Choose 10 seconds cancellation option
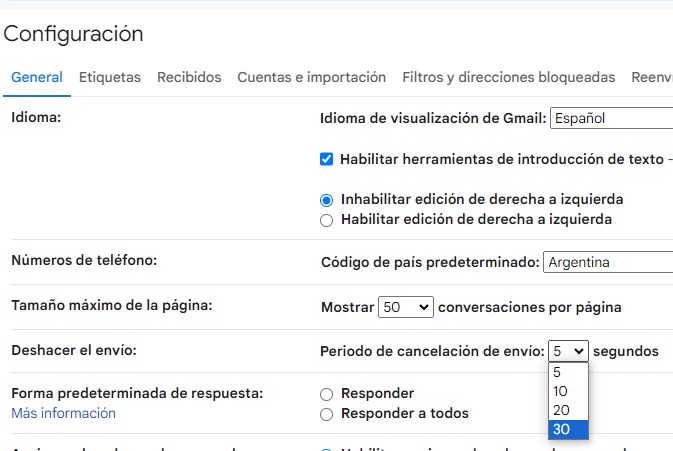The width and height of the screenshot is (673, 451). [x=568, y=391]
